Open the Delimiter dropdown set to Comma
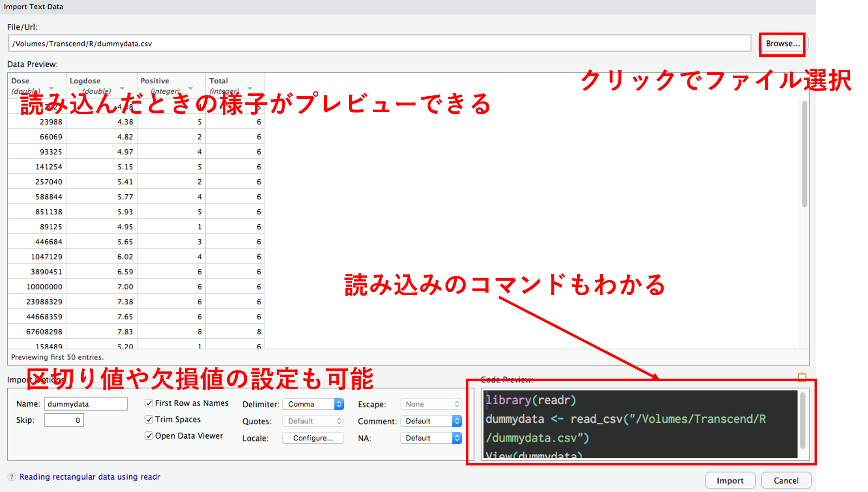 coord(313,403)
